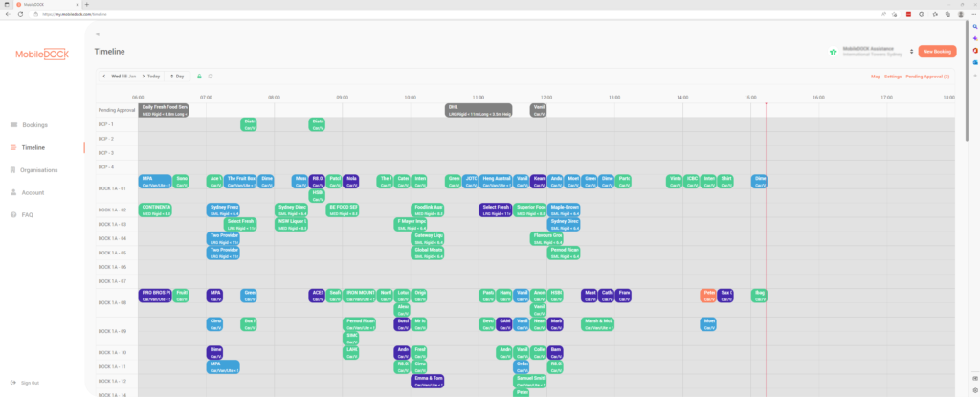
Task: Open the FAQ sidebar item
Action: point(22,215)
